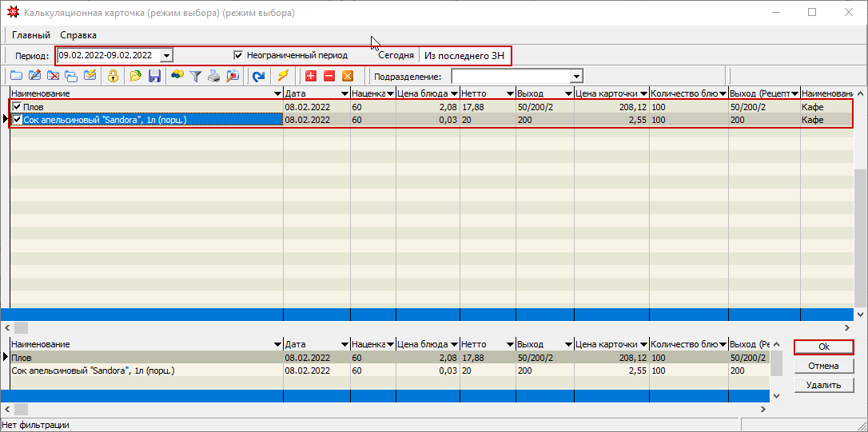Open the Справка menu
This screenshot has width=868, height=432.
point(78,35)
